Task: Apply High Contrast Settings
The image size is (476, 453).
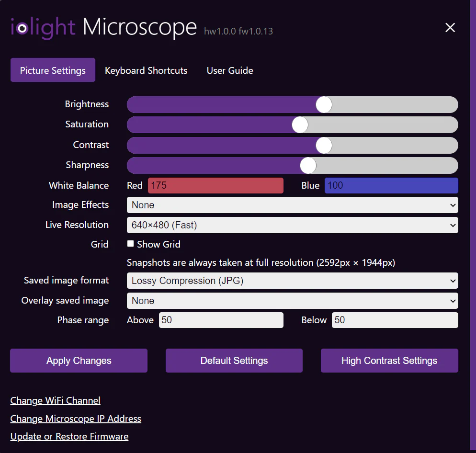Action: pyautogui.click(x=389, y=360)
